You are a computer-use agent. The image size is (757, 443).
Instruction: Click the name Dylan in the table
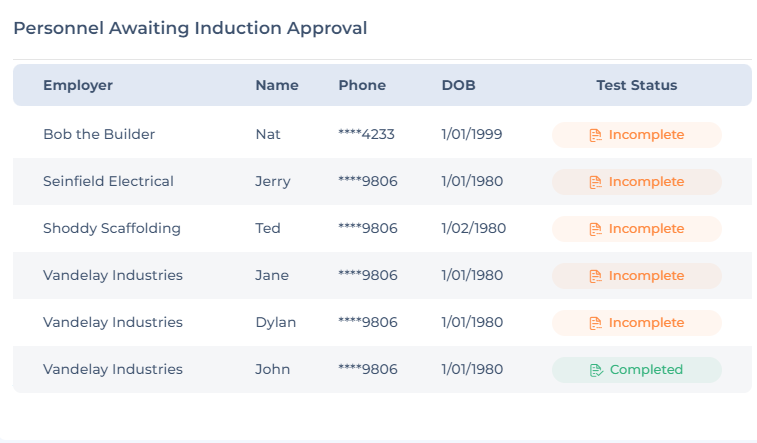[x=276, y=322]
